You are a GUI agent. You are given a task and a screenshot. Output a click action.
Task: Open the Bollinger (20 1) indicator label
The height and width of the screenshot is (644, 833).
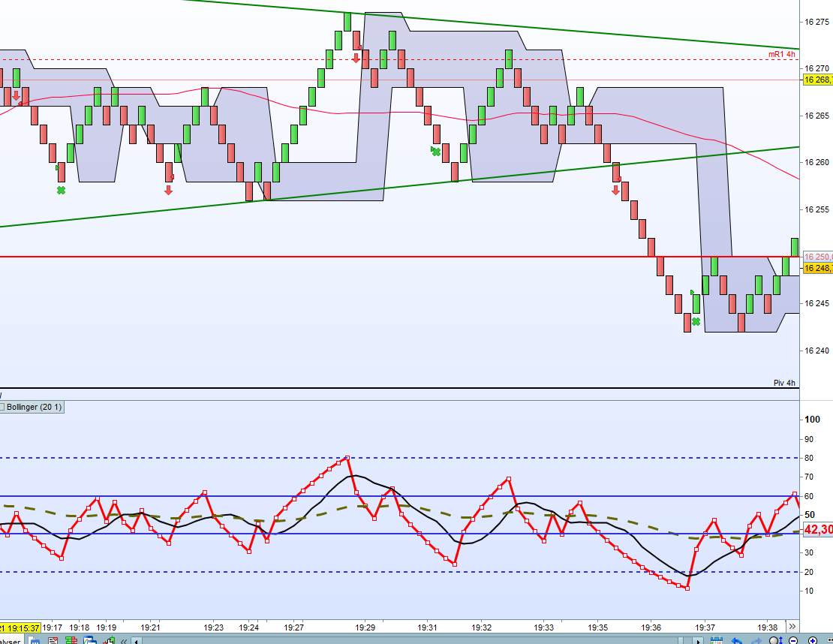click(34, 407)
